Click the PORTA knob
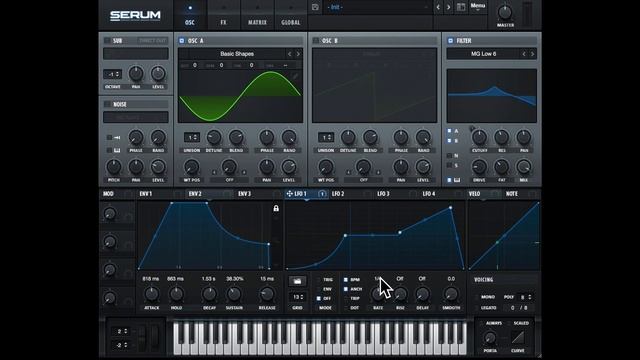The height and width of the screenshot is (360, 640). tap(490, 338)
